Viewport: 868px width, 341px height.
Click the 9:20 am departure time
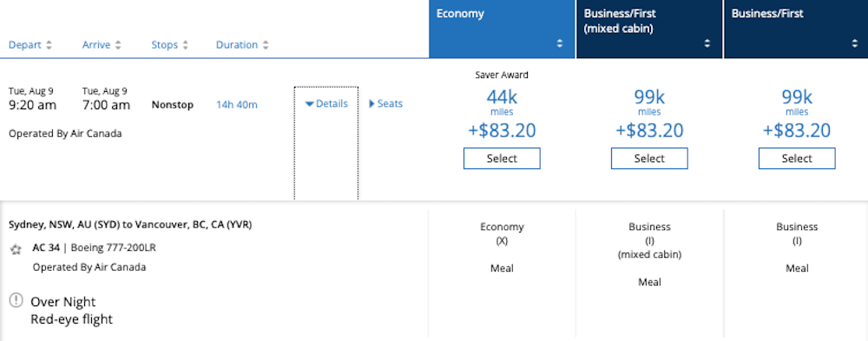[33, 105]
